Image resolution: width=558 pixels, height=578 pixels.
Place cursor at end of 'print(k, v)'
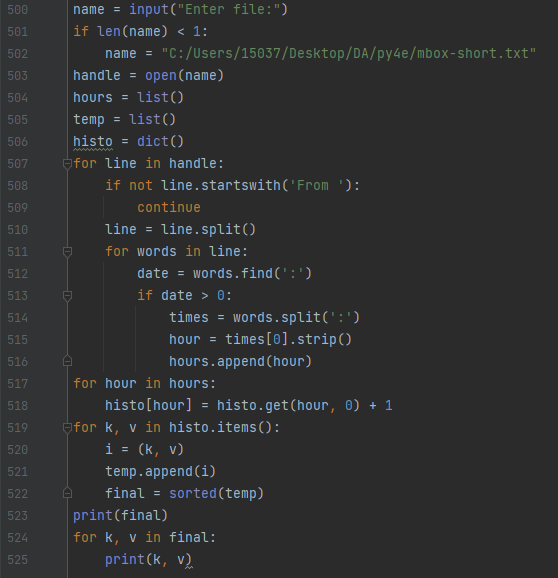192,560
